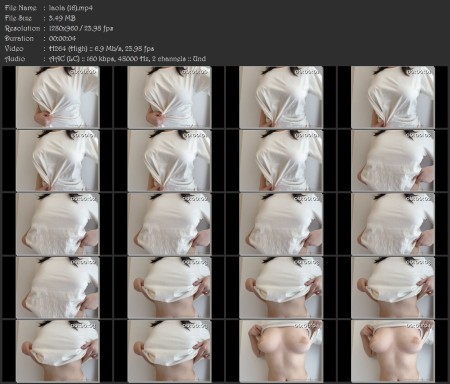Image resolution: width=450 pixels, height=384 pixels.
Task: Click the file size value "3.49 MB"
Action: [x=62, y=18]
